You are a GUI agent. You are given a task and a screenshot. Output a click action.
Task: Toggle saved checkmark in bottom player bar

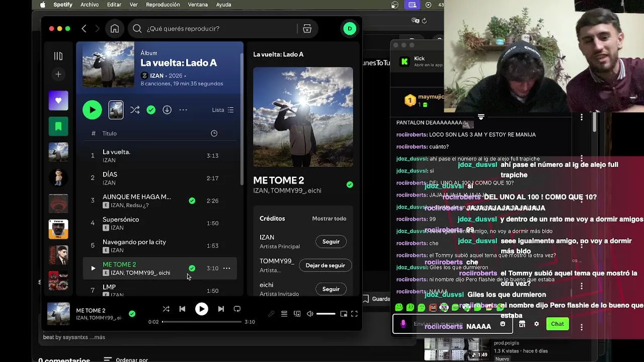132,314
